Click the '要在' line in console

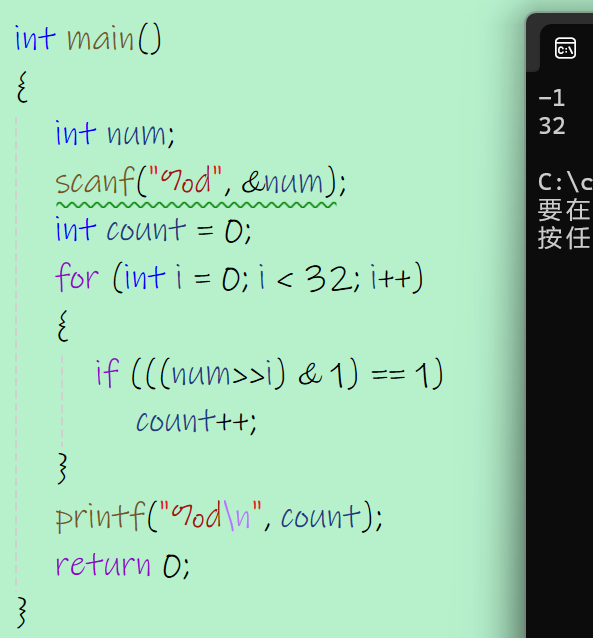coord(565,210)
